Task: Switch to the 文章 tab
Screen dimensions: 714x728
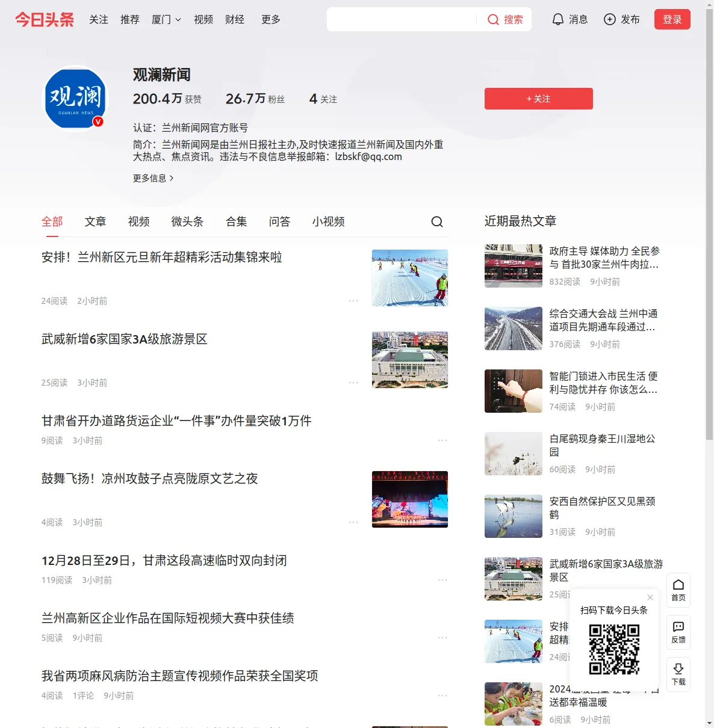Action: point(96,221)
